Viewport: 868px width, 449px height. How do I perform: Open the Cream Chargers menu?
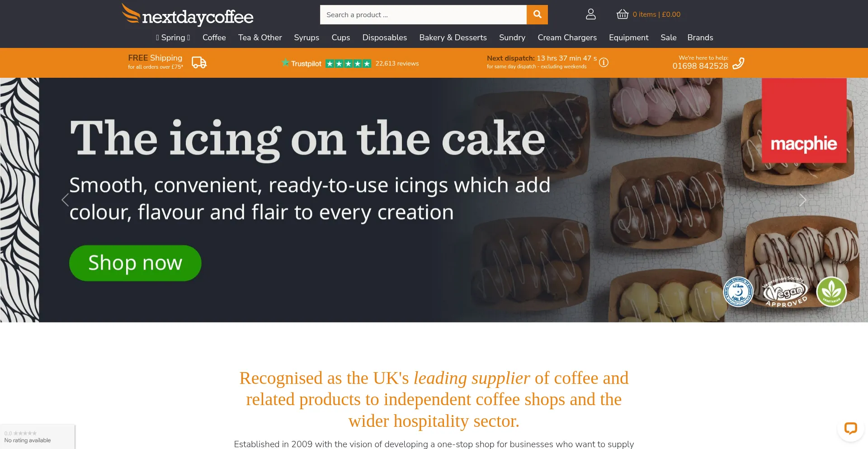point(567,38)
